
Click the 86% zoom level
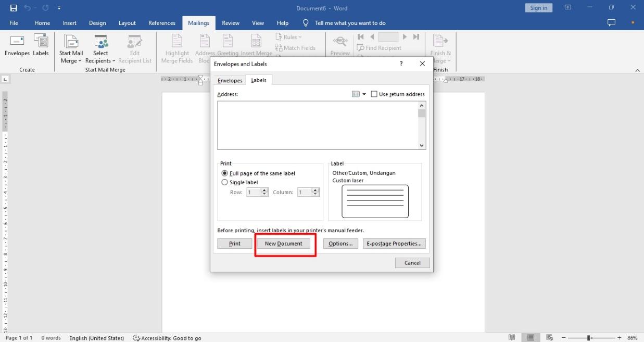pyautogui.click(x=633, y=338)
